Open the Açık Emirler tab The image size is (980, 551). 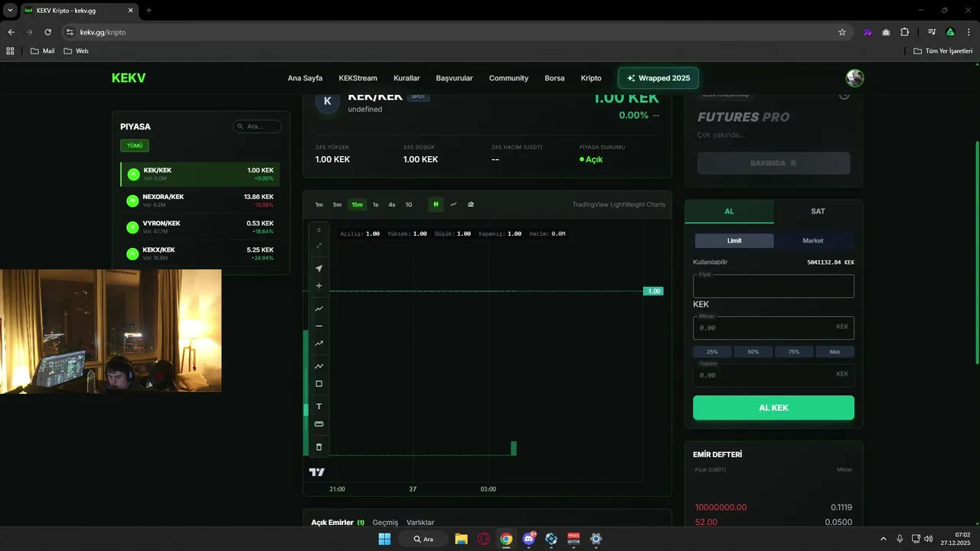point(338,523)
